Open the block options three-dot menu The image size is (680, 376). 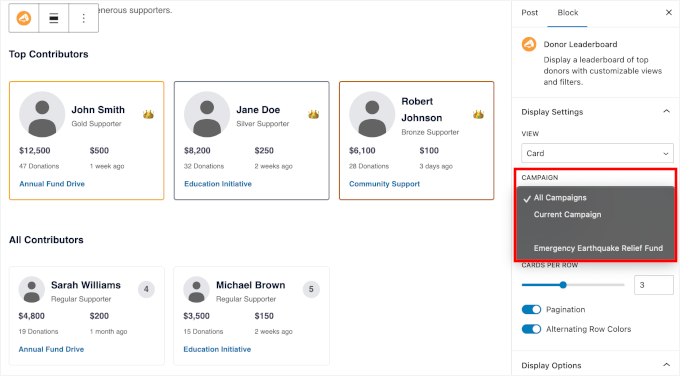tap(83, 18)
